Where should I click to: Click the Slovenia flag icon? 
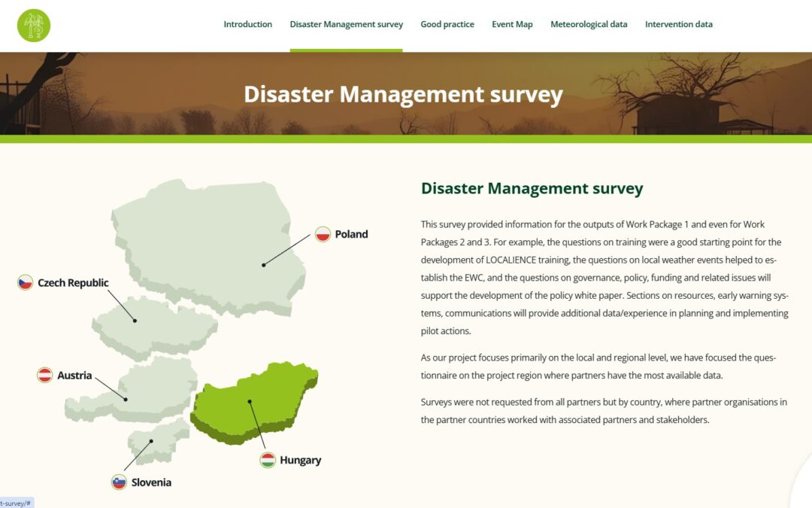click(x=119, y=482)
